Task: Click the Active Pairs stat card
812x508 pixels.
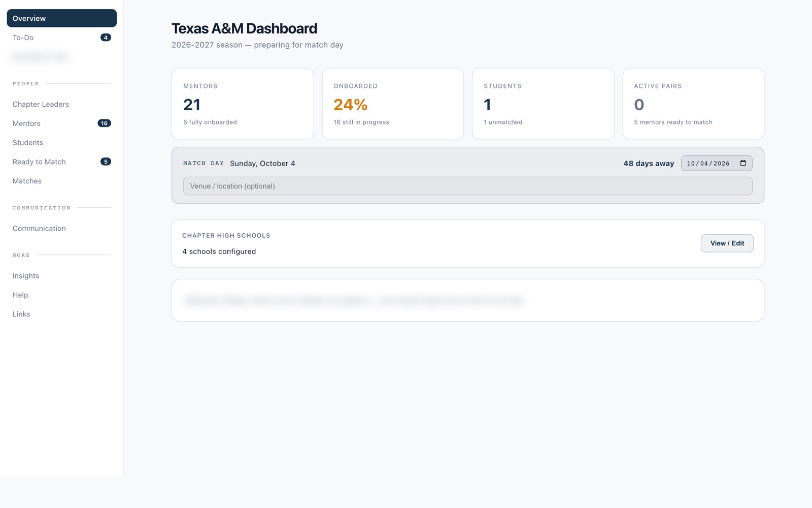Action: [693, 104]
